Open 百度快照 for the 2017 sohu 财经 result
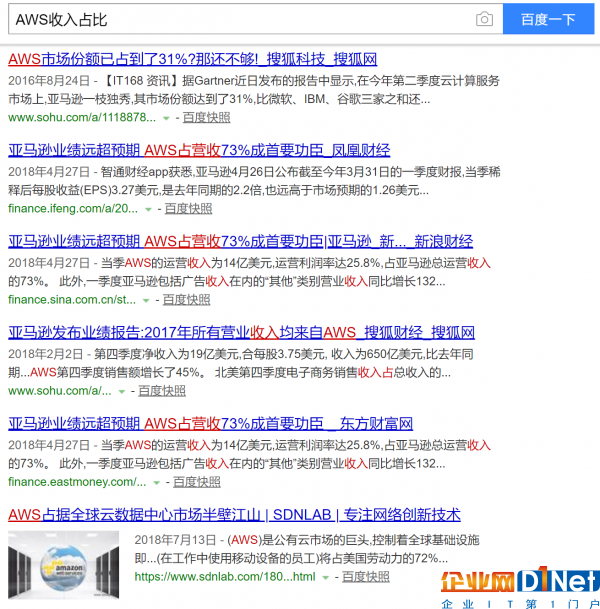Screen dimensions: 600x609 pyautogui.click(x=162, y=391)
